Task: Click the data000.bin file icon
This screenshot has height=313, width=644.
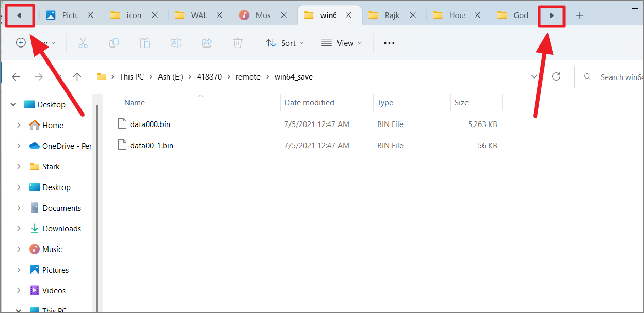Action: (122, 124)
